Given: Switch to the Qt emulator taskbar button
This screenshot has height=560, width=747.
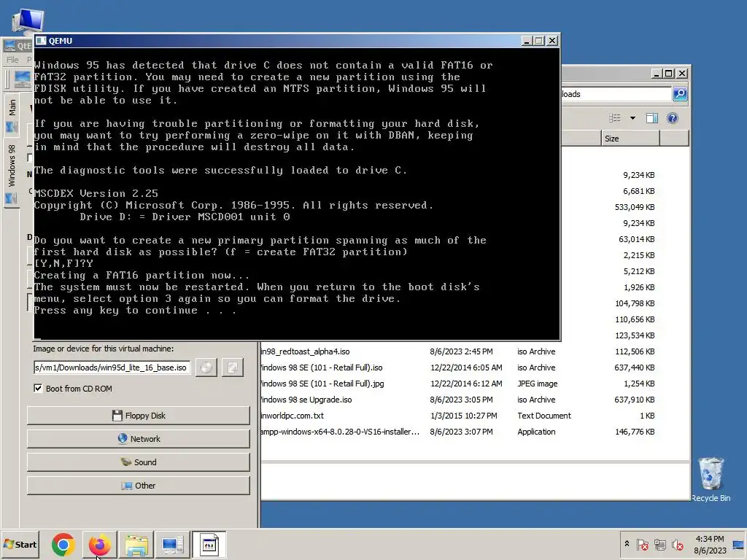Looking at the screenshot, I should tap(172, 544).
